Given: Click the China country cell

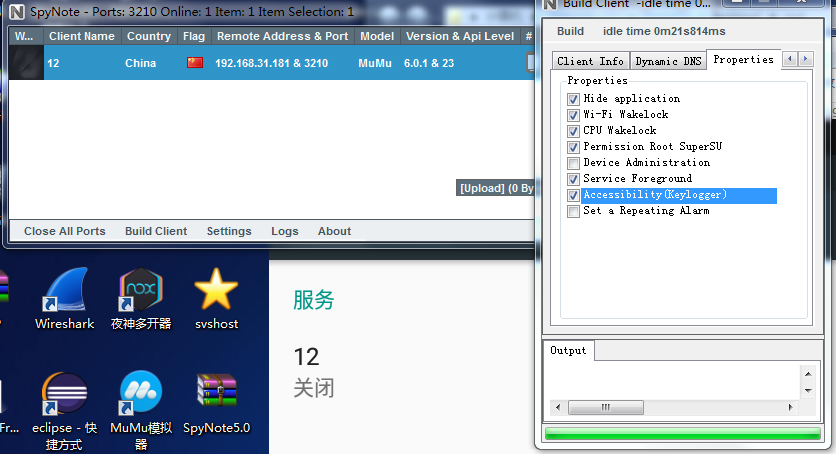Looking at the screenshot, I should tap(140, 63).
